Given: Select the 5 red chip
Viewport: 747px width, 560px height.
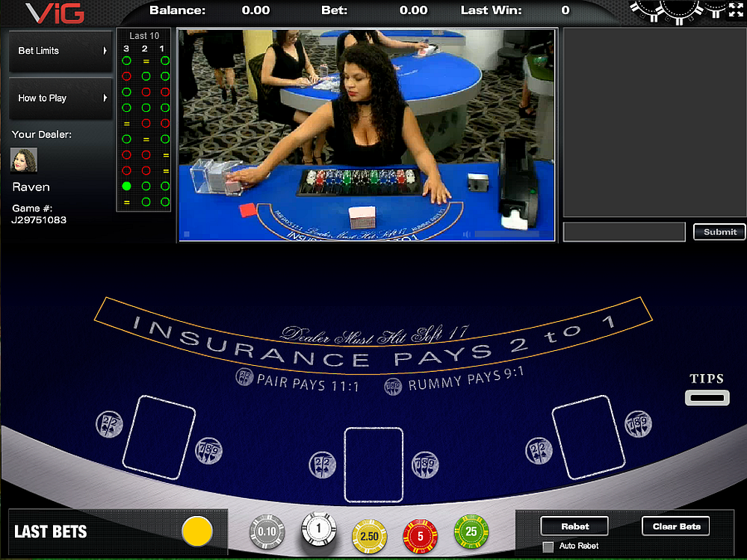Looking at the screenshot, I should [420, 536].
